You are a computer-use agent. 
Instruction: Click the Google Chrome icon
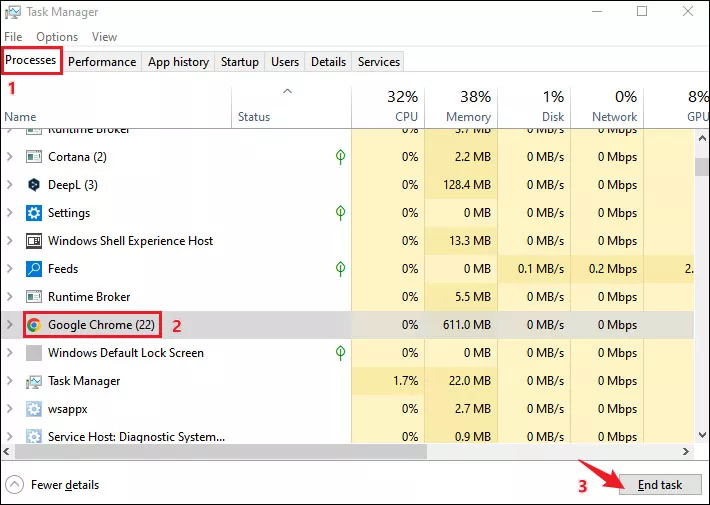tap(34, 325)
